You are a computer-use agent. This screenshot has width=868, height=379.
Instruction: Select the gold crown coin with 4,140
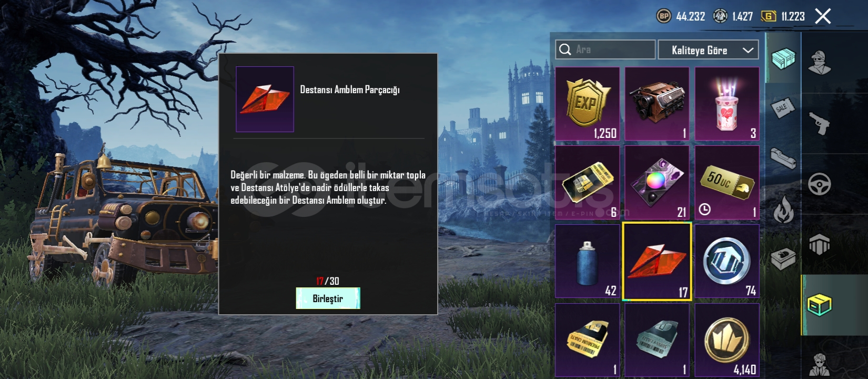click(x=727, y=340)
